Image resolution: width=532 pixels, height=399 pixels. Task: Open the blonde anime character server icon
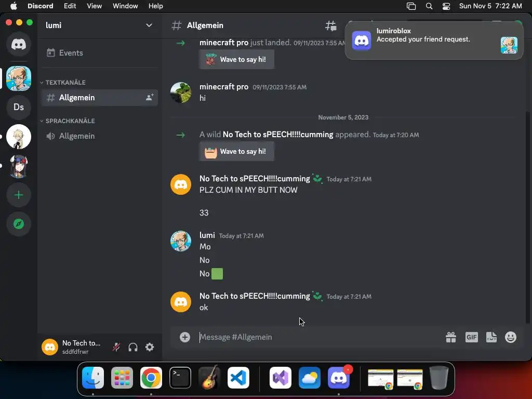19,137
